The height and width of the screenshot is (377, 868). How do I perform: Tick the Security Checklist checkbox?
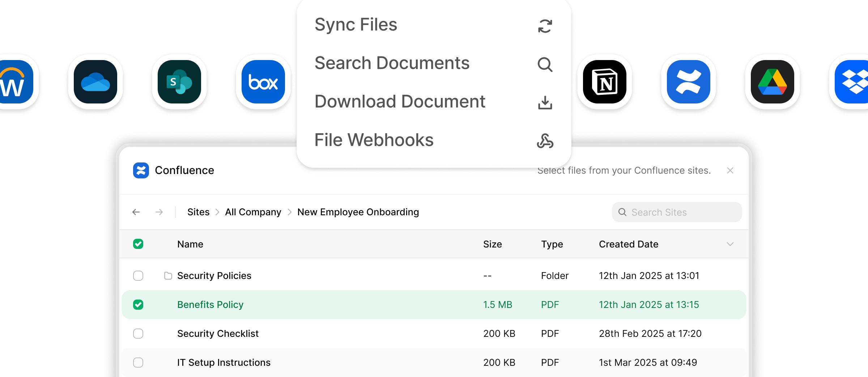point(138,334)
